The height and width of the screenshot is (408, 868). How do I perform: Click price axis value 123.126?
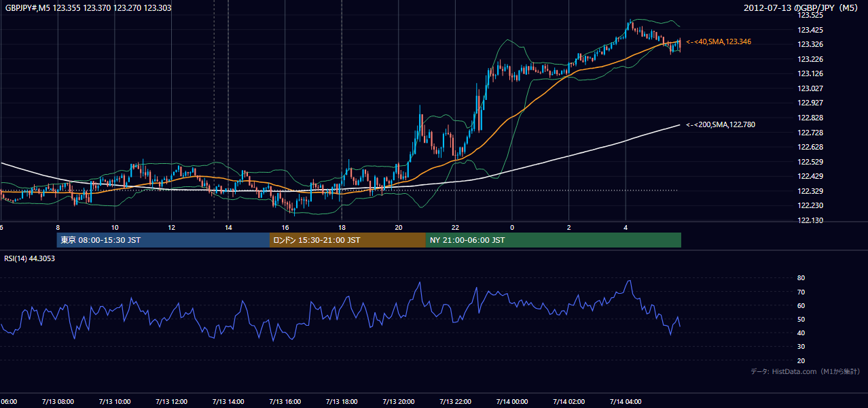(x=810, y=73)
